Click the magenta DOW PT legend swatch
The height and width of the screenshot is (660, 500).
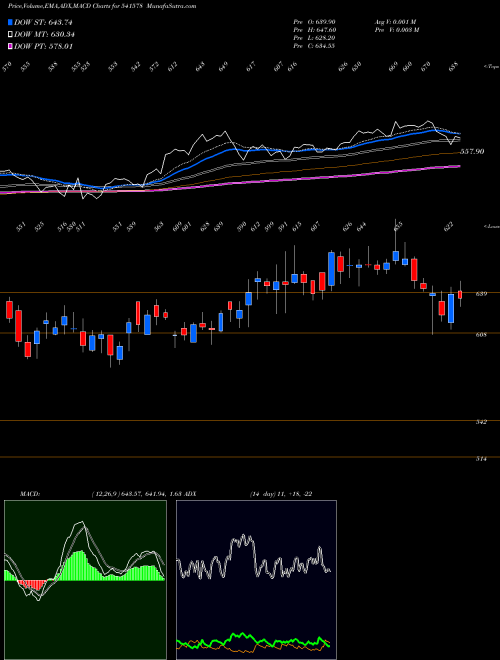11,46
